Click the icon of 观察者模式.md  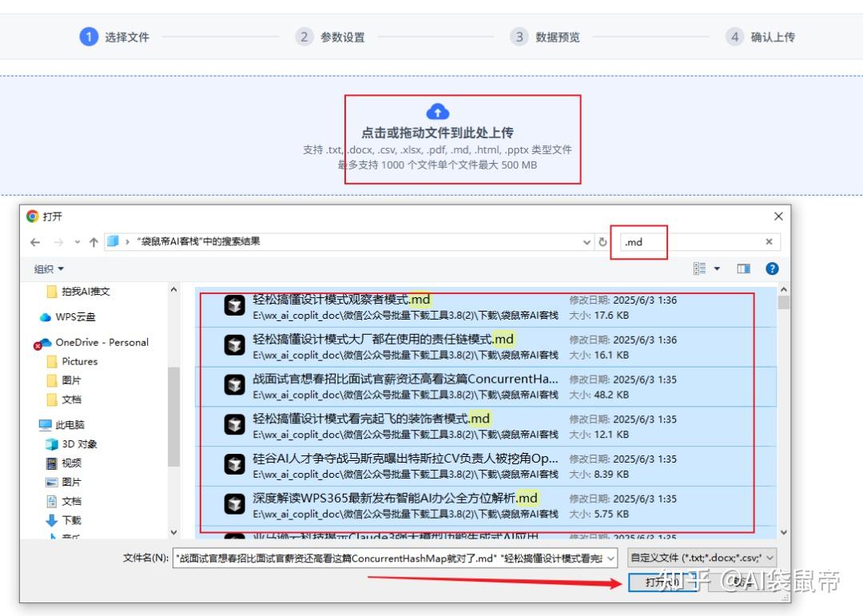234,305
